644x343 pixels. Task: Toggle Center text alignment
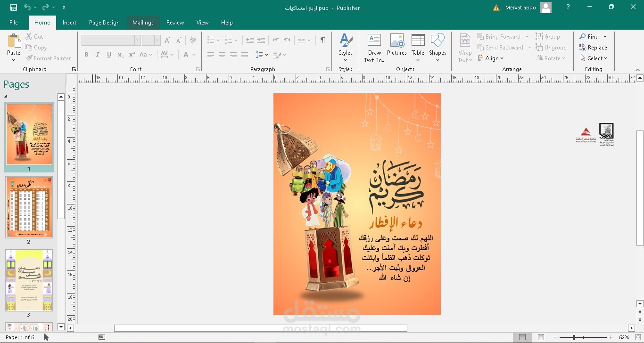pyautogui.click(x=222, y=55)
